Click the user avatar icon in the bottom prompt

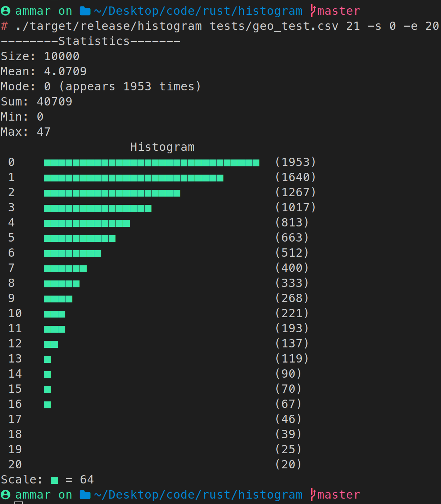click(5, 495)
